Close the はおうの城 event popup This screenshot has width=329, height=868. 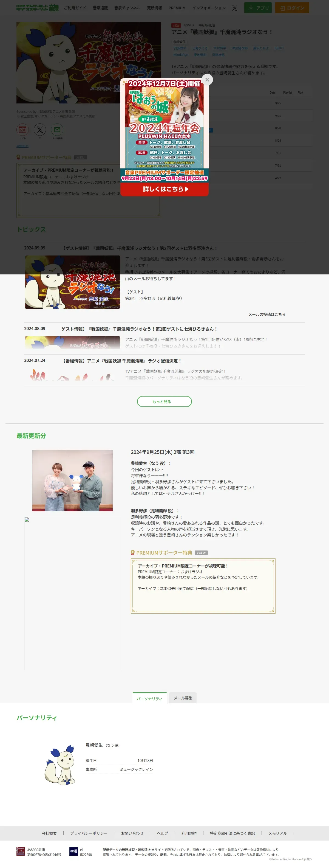(207, 80)
